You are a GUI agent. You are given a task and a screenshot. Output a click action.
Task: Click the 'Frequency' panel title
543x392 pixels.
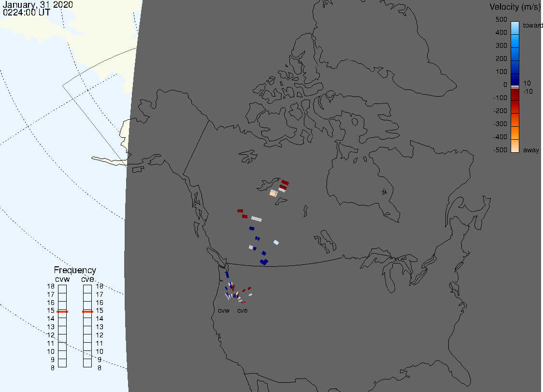pos(75,270)
